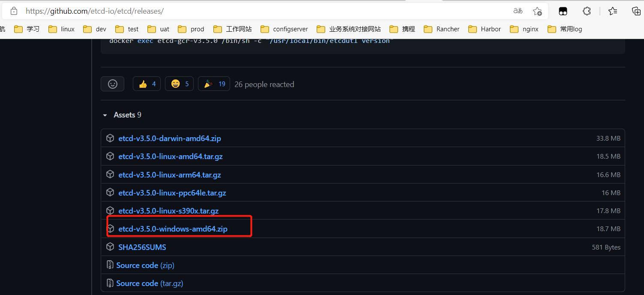Download Source code (tar.gz)

click(150, 283)
